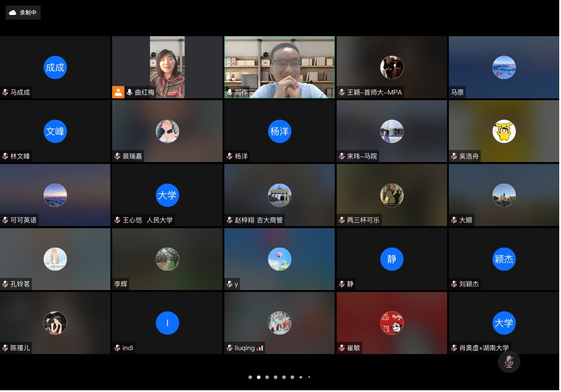Click the orange host icon beside 曲红梅

pyautogui.click(x=118, y=92)
